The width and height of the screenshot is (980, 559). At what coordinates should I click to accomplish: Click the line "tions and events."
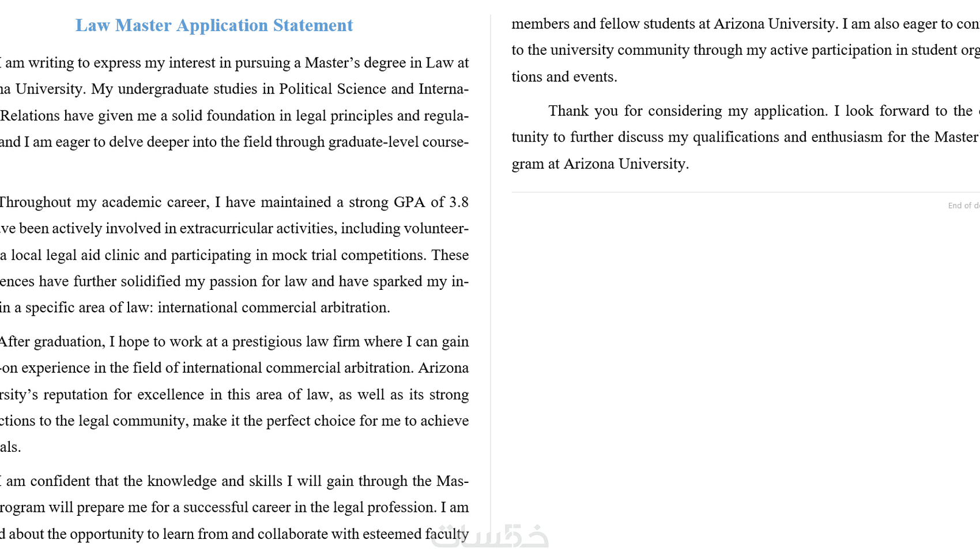point(564,77)
